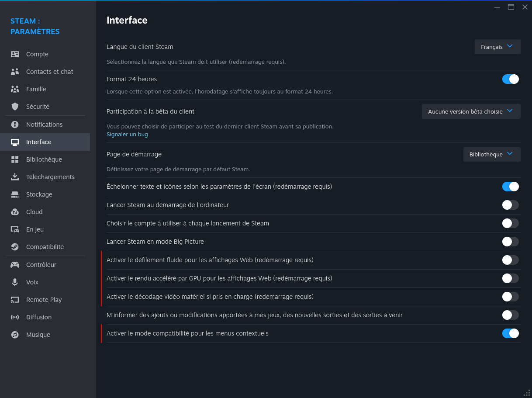Click the Bibliothèque grid icon
This screenshot has height=398, width=532.
click(x=15, y=159)
